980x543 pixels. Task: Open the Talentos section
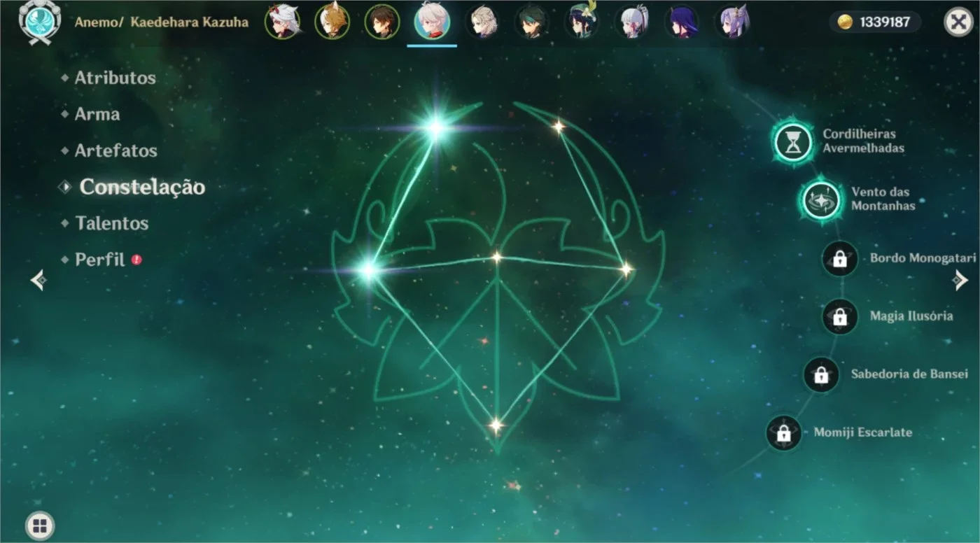(111, 223)
